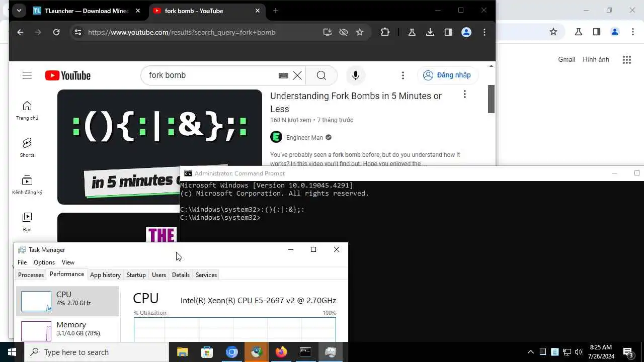View site information for youtube.com

(77, 32)
